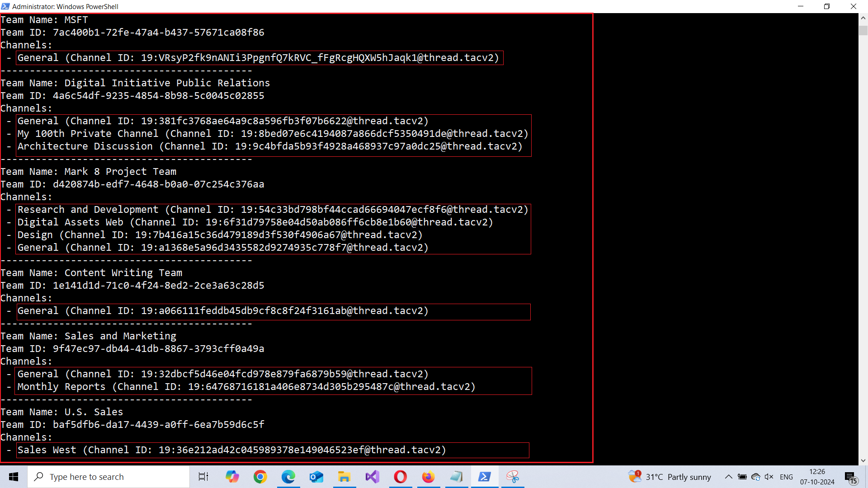Click the Start button
Viewport: 868px width, 488px height.
[14, 477]
